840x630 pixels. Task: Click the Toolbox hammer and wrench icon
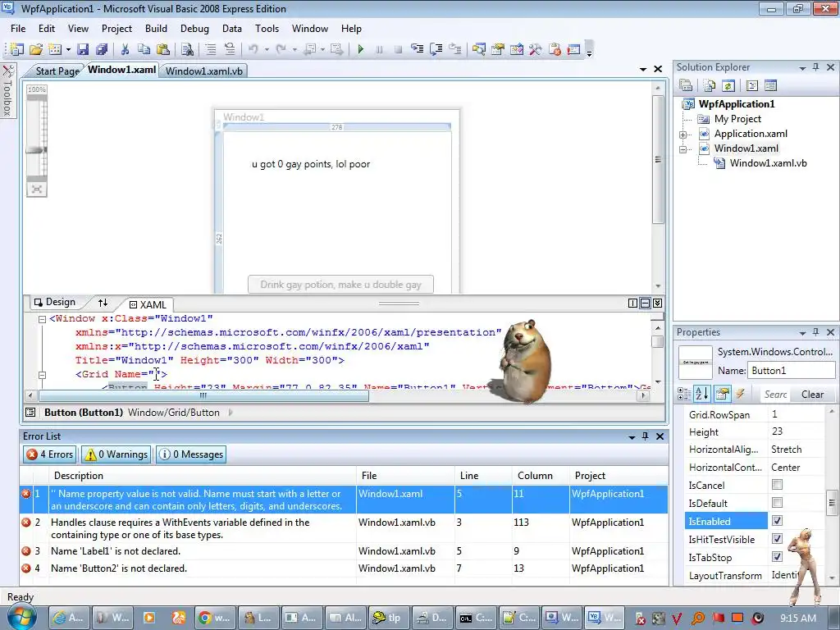[x=535, y=49]
